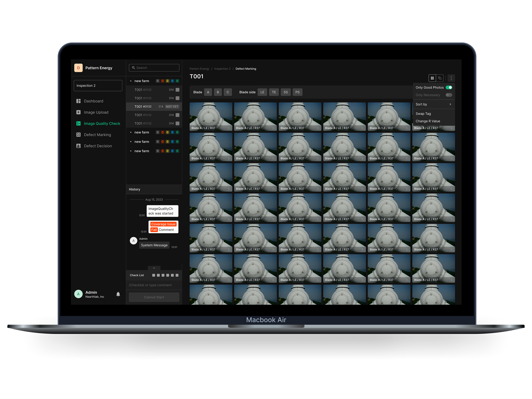Expand the last new farm group
Screen dimensions: 532x399
click(131, 151)
